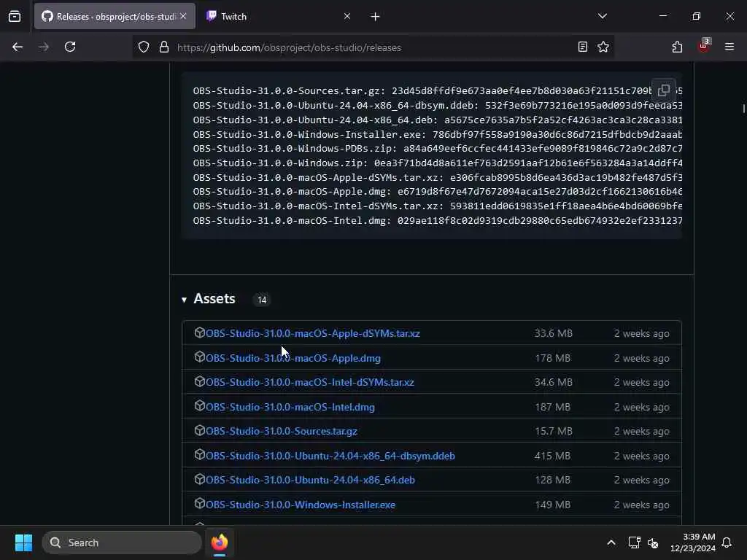This screenshot has height=560, width=747.
Task: Click package icon beside macOS-Intel-dSYMs.tar.xz
Action: click(x=200, y=381)
